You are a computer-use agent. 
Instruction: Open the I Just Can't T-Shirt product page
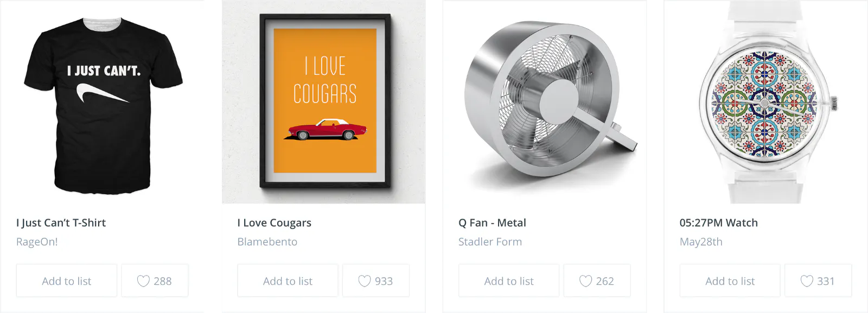pos(61,222)
